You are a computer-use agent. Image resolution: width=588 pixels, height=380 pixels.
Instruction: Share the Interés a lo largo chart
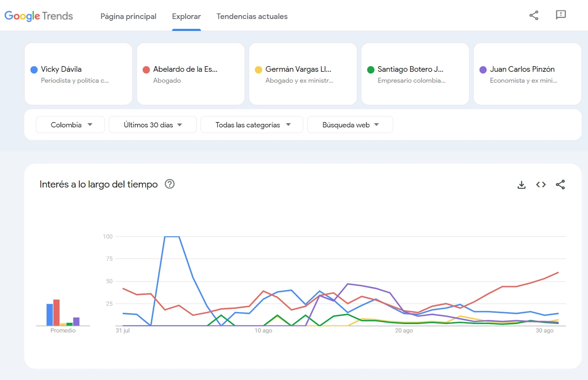click(x=560, y=185)
